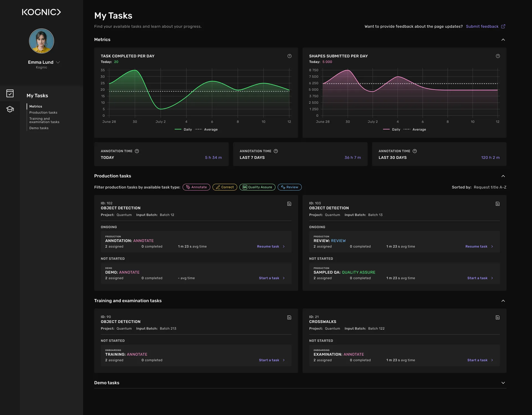Image resolution: width=532 pixels, height=415 pixels.
Task: Open the Emma Lund account dropdown chevron
Action: pyautogui.click(x=58, y=62)
